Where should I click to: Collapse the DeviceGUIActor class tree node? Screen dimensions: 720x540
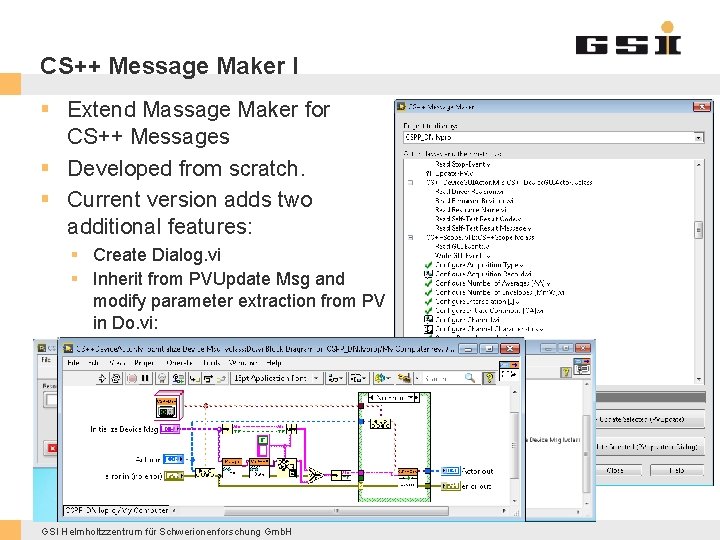[x=411, y=182]
